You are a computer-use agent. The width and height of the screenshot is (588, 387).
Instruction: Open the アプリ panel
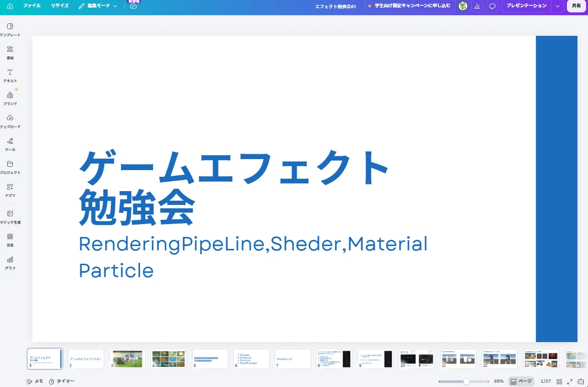tap(10, 190)
